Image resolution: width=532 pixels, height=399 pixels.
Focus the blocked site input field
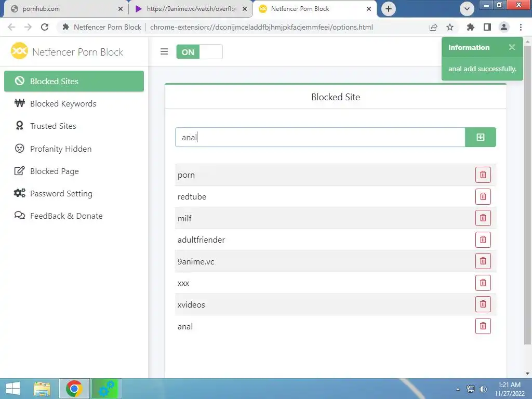pos(320,137)
